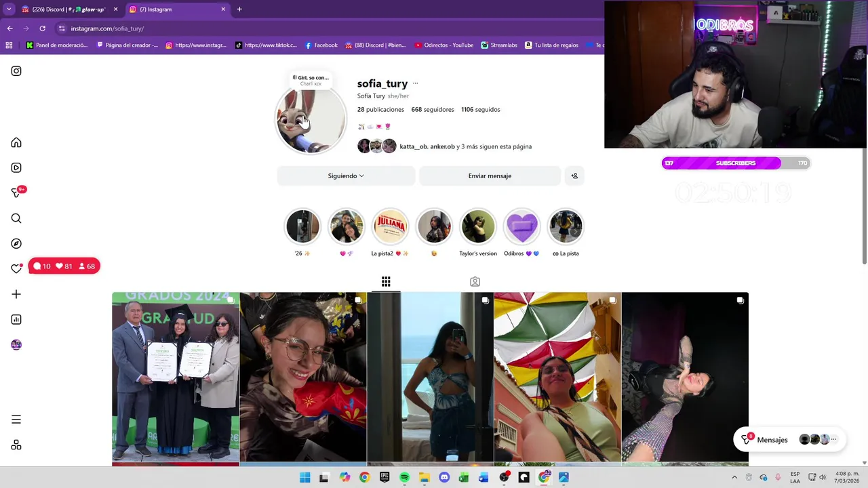
Task: Open Panel de moderación bookmark
Action: tap(57, 45)
